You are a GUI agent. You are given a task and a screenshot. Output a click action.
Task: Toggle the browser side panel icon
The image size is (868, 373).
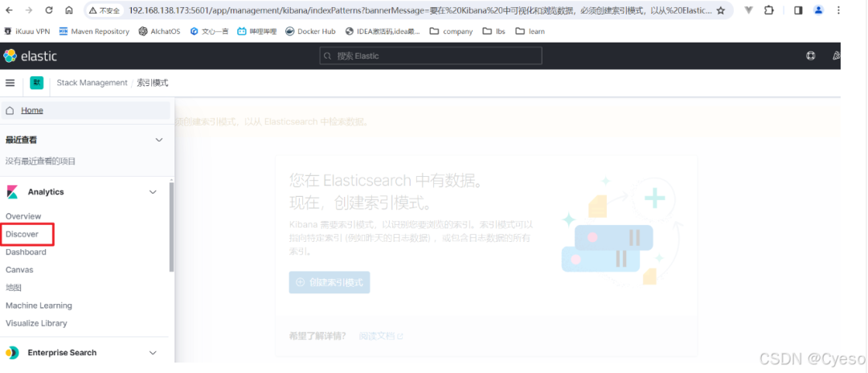[x=798, y=10]
